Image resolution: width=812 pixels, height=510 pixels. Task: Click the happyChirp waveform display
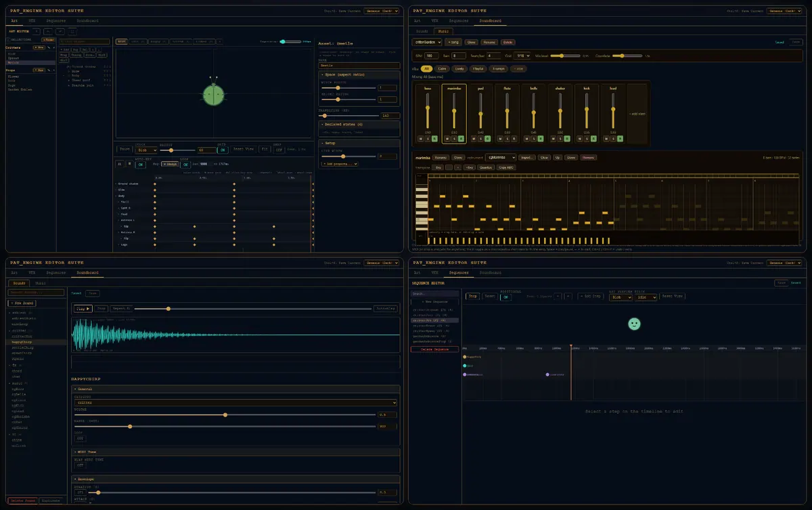point(235,335)
